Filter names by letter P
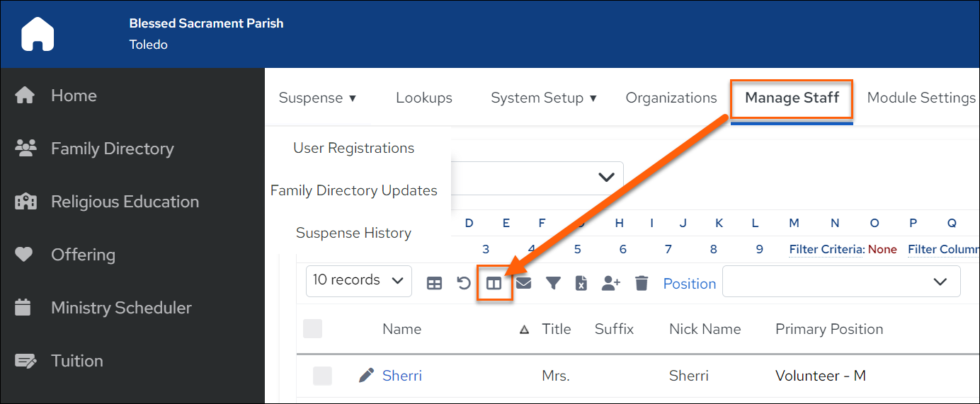 point(913,223)
